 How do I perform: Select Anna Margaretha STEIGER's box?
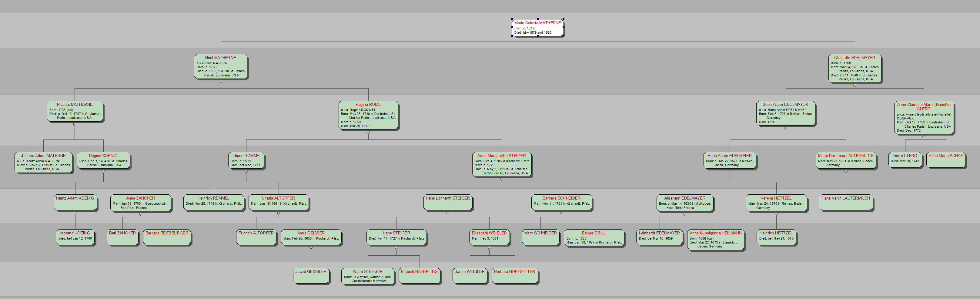(501, 164)
